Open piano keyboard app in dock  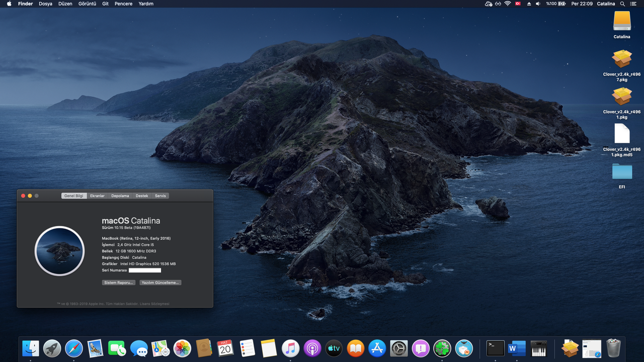click(538, 348)
